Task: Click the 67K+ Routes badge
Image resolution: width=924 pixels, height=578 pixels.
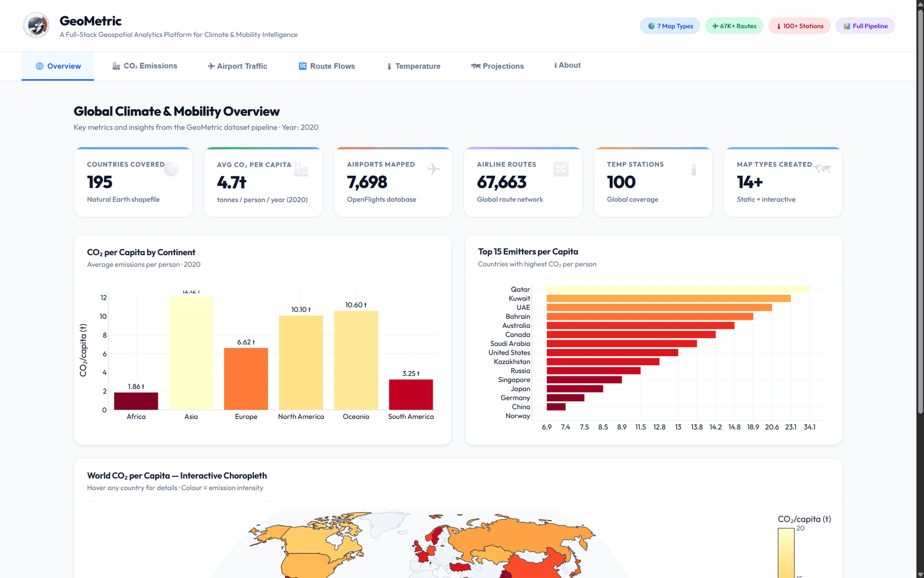Action: [734, 26]
